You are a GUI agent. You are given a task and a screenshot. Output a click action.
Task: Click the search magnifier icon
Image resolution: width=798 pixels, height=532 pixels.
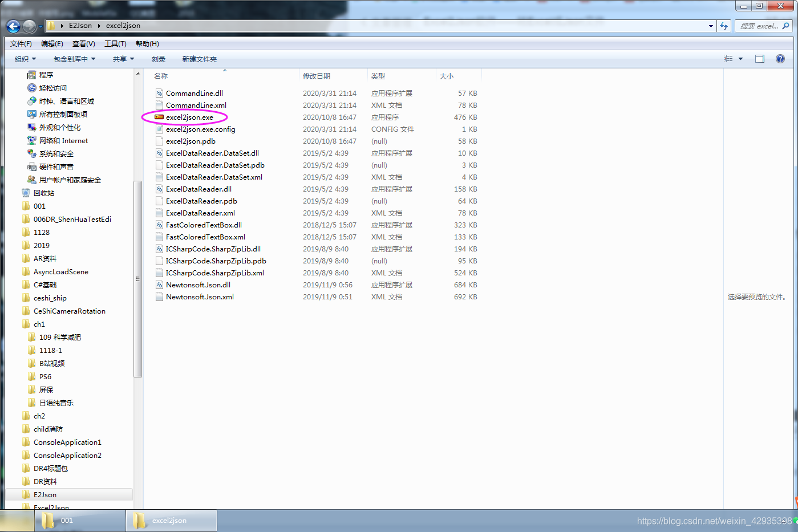[785, 26]
